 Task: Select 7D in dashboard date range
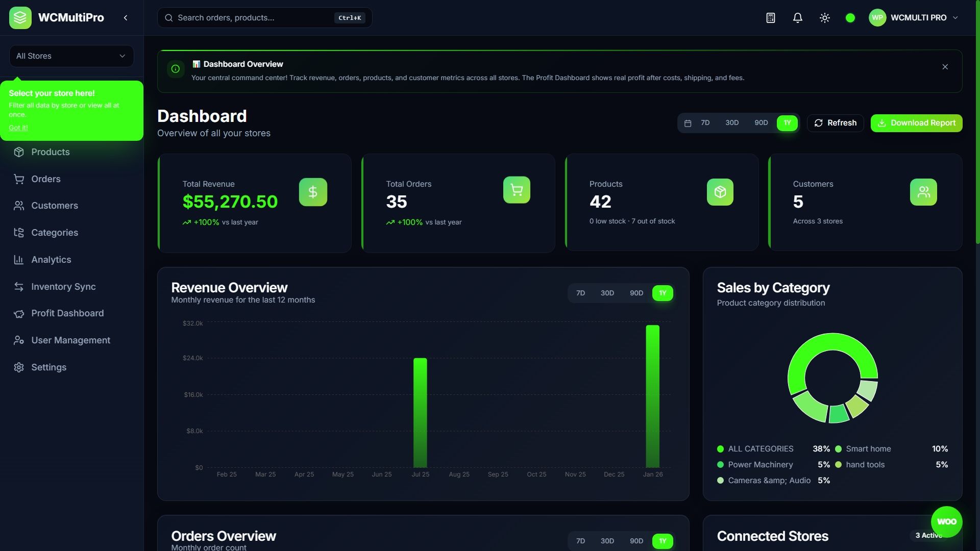click(x=705, y=123)
